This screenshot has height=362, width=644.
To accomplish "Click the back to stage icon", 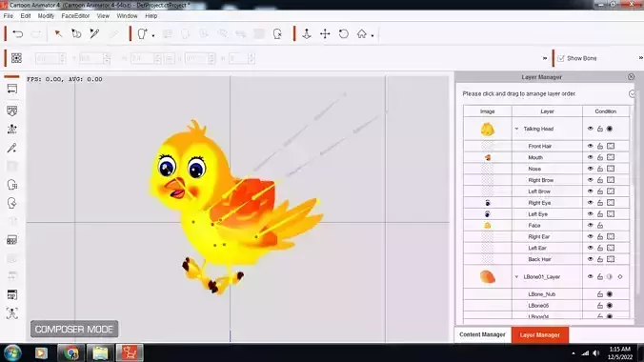I will [12, 89].
